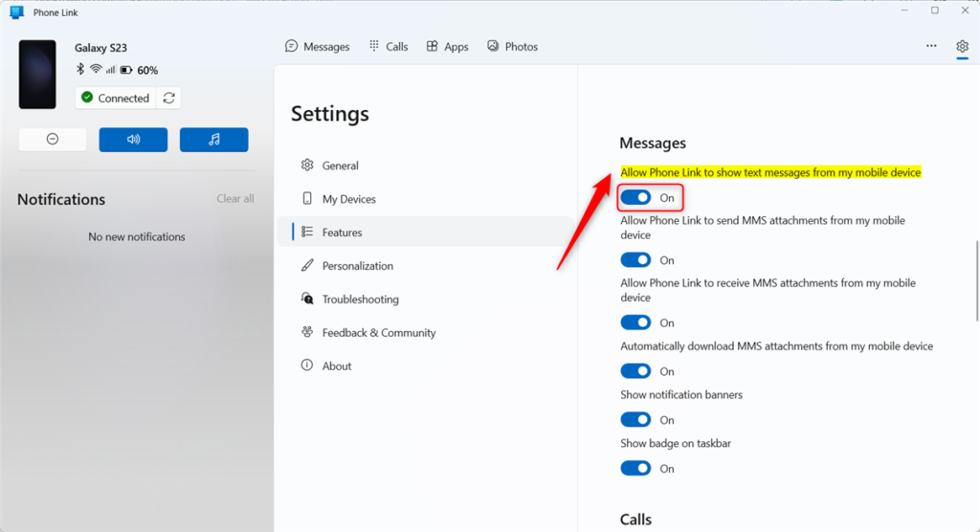
Task: Click the settings pane vertical scrollbar
Action: pos(976,280)
